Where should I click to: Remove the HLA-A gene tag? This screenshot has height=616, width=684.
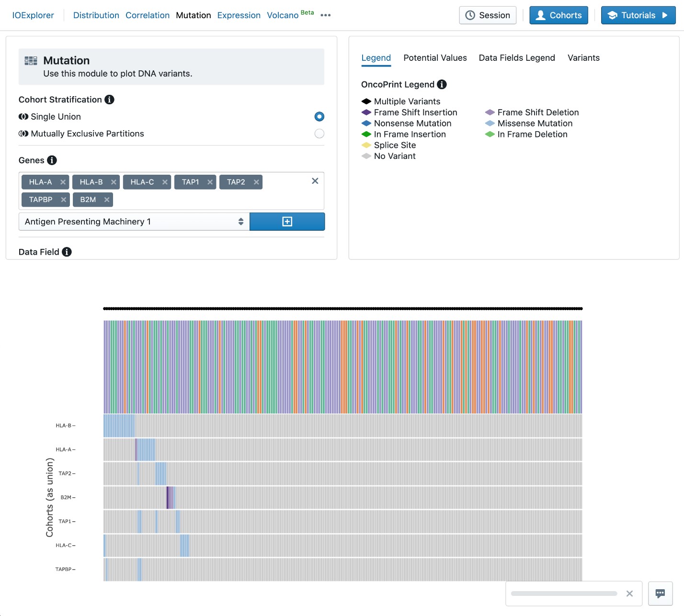63,182
